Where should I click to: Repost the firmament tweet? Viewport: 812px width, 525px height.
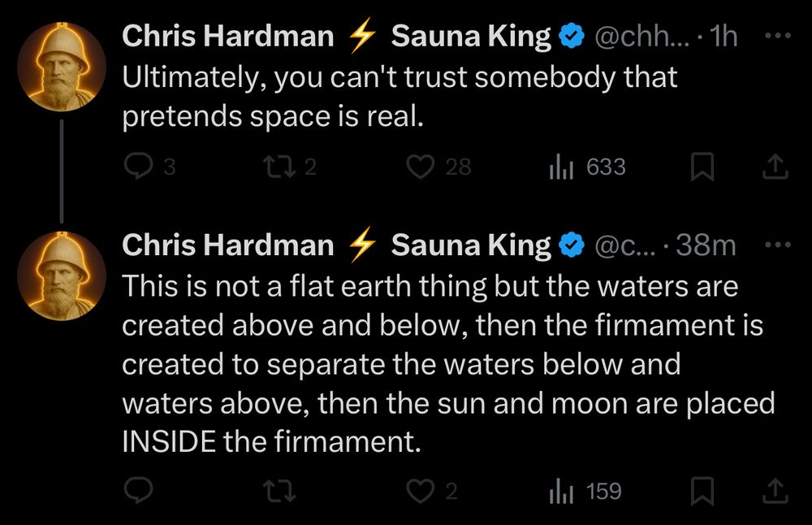279,491
